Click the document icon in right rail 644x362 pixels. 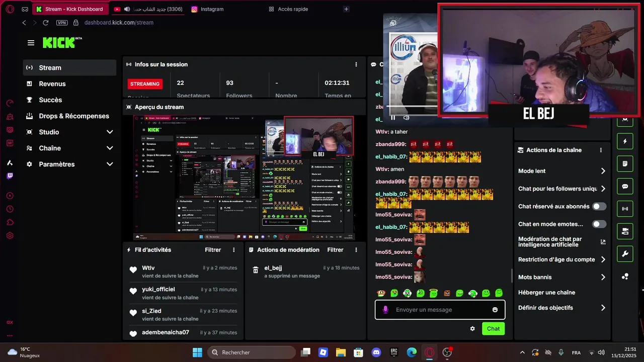coord(625,164)
